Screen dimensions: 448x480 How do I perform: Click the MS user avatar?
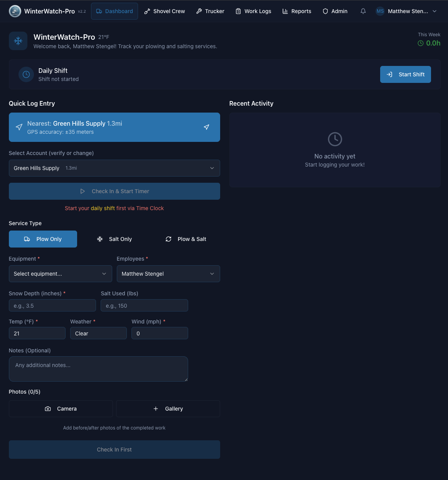[380, 11]
